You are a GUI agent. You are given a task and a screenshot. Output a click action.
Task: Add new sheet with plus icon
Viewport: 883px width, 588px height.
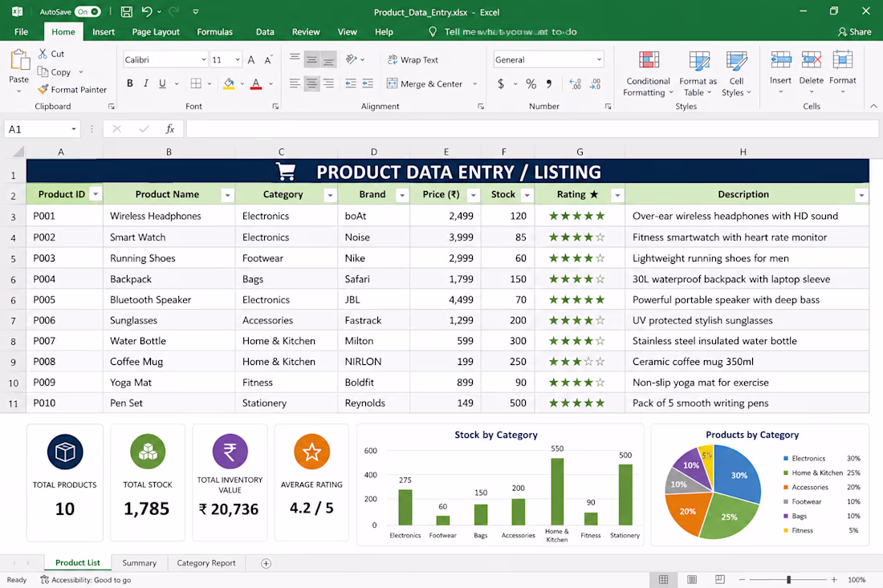(267, 563)
